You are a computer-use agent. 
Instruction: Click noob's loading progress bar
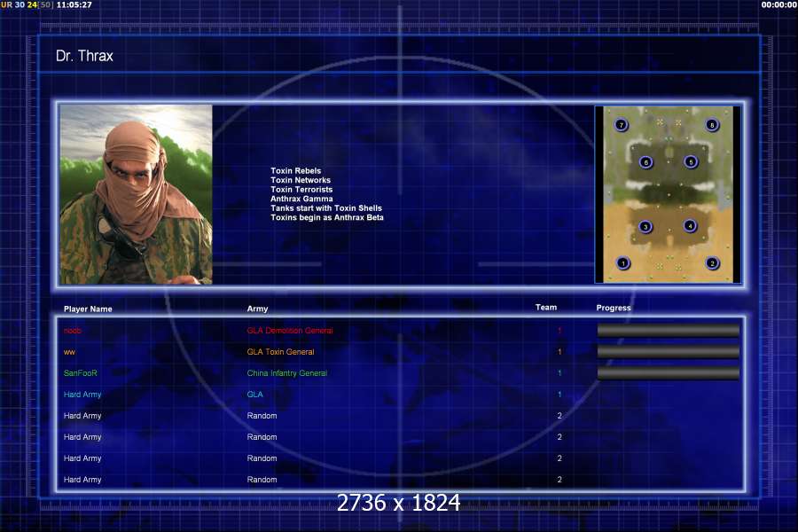tap(669, 331)
